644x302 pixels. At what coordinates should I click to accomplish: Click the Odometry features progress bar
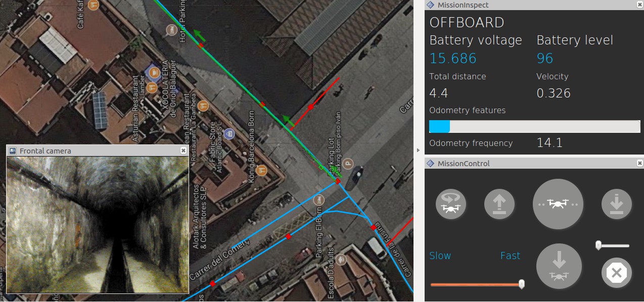coord(535,126)
